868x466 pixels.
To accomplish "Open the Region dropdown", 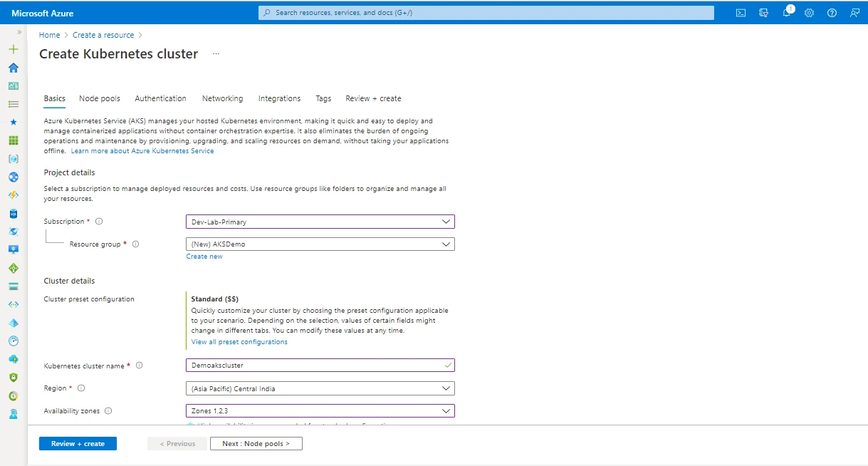I will [319, 388].
